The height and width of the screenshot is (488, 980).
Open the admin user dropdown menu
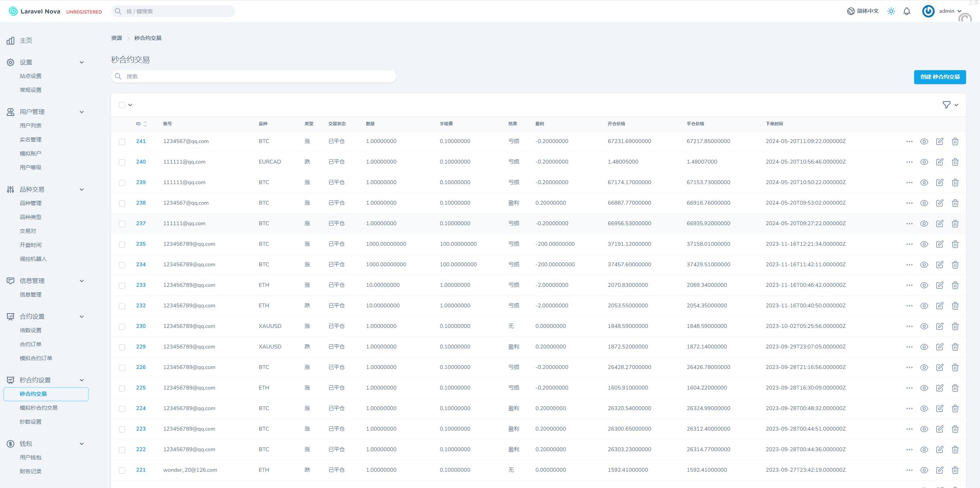click(x=946, y=11)
